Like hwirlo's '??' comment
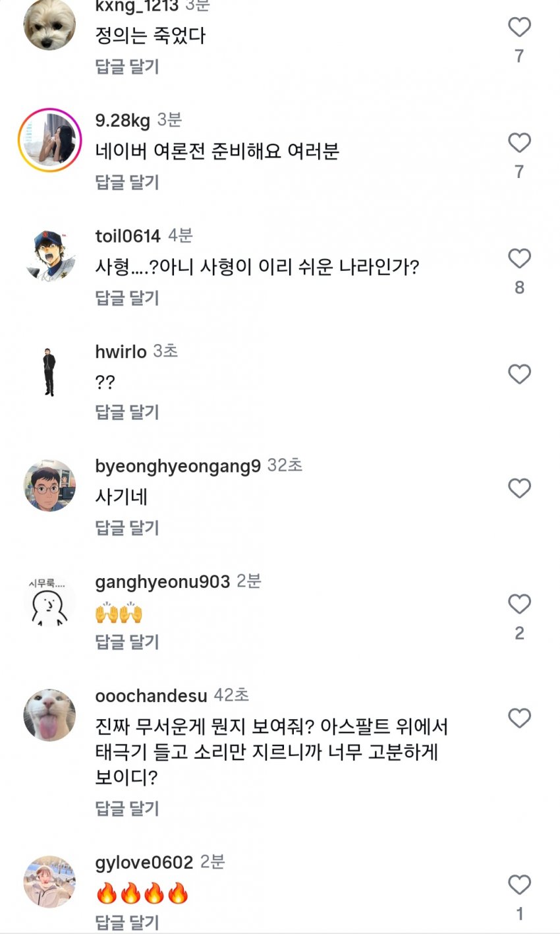The height and width of the screenshot is (934, 560). click(x=519, y=374)
